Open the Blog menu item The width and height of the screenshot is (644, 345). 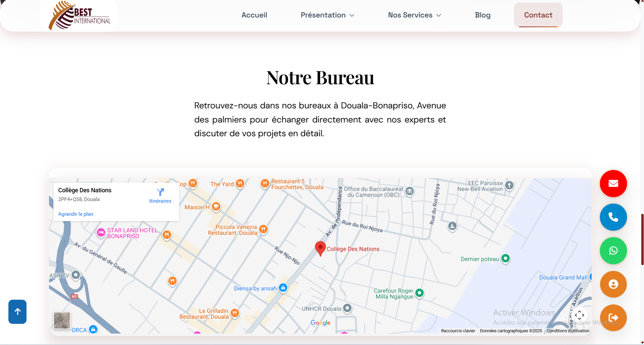(482, 15)
